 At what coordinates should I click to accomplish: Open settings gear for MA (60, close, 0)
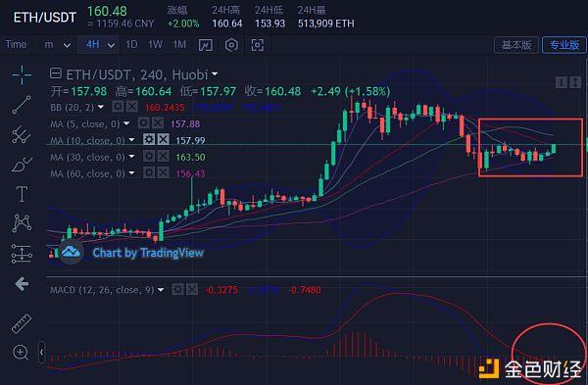tap(149, 172)
